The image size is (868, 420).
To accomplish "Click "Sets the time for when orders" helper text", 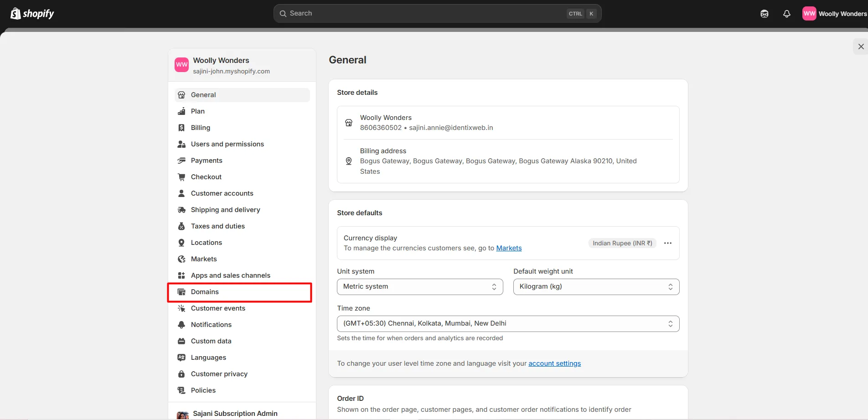I will coord(420,338).
